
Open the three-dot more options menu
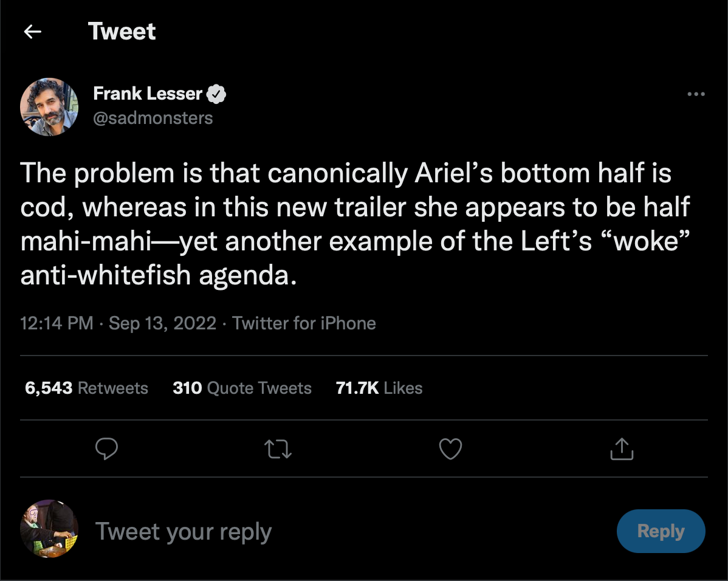(x=696, y=94)
